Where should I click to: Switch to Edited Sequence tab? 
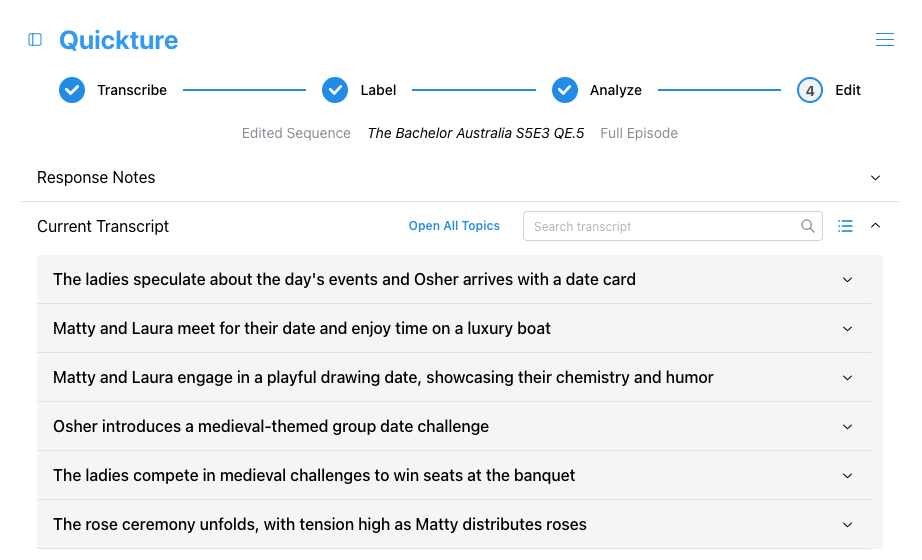point(296,134)
